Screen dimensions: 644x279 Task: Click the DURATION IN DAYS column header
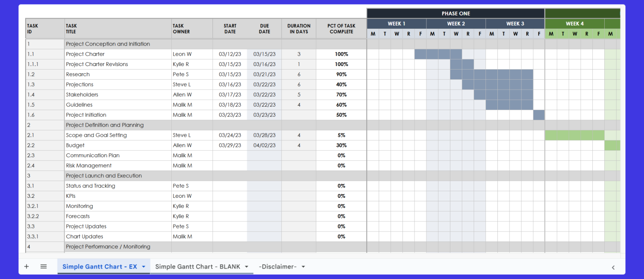[x=299, y=29]
